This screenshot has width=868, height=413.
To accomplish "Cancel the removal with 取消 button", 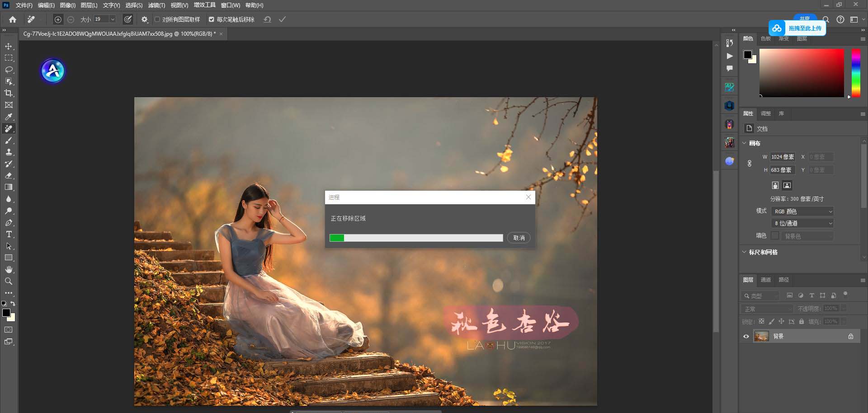I will [x=519, y=238].
